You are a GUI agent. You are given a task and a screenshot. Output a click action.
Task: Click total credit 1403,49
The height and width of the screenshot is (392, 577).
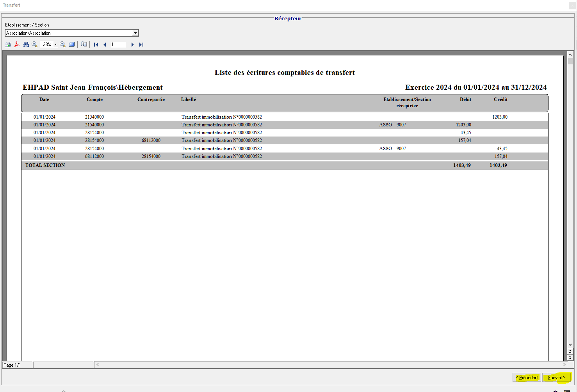coord(498,165)
